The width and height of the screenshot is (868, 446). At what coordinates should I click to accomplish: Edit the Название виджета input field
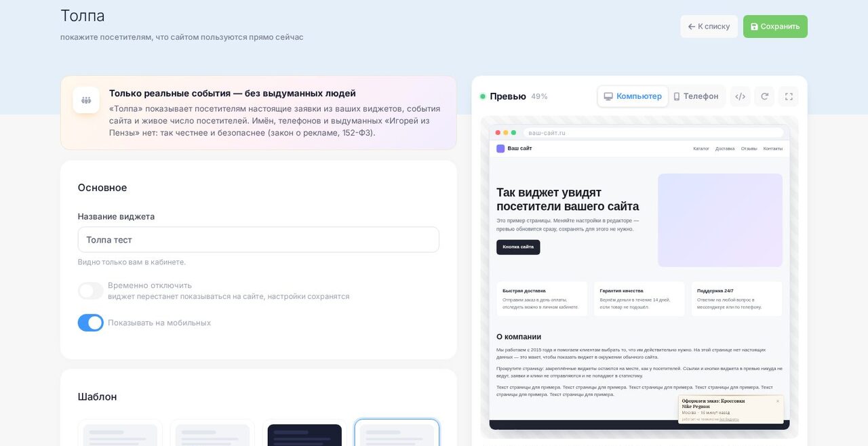click(x=258, y=239)
